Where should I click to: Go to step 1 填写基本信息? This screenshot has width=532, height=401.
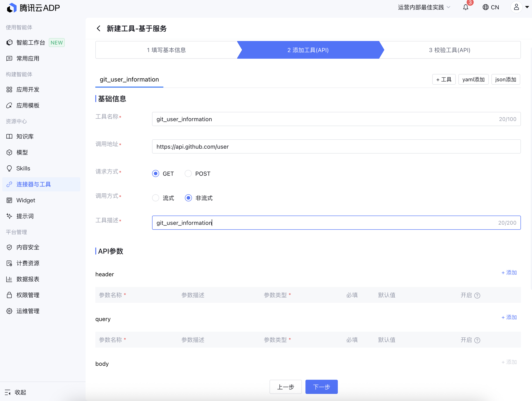[x=166, y=50]
